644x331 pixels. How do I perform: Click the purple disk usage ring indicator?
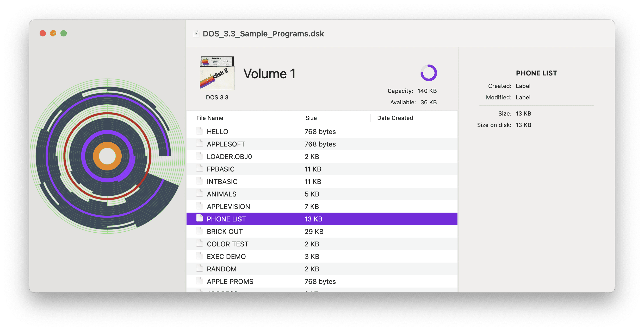pyautogui.click(x=429, y=73)
